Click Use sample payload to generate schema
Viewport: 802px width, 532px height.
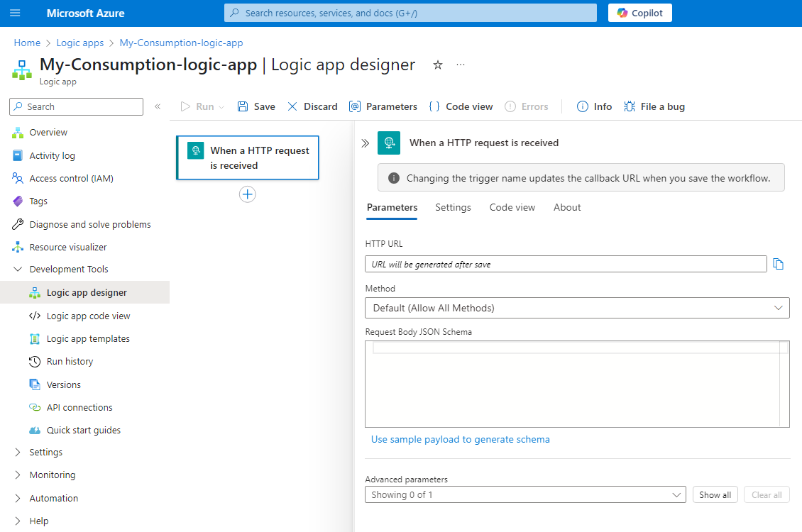click(x=460, y=439)
